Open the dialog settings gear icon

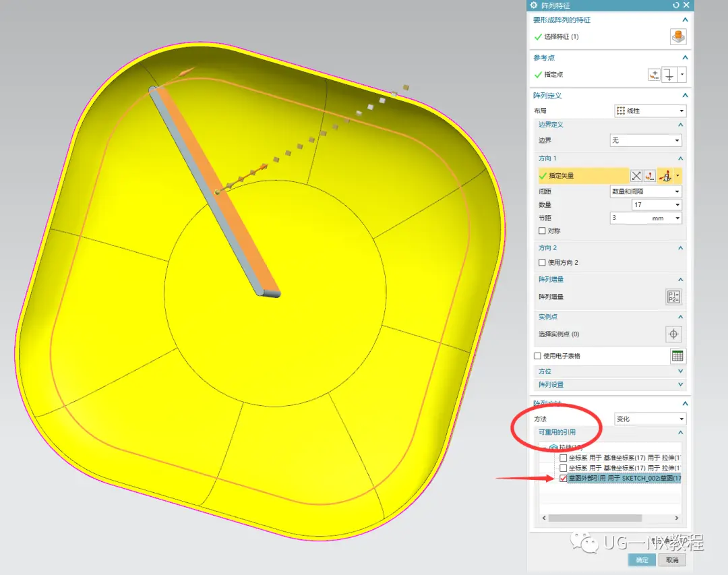[533, 5]
